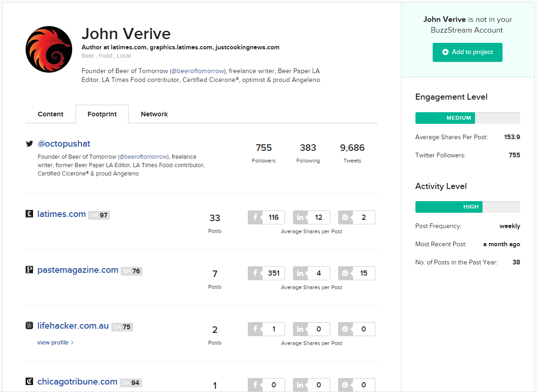This screenshot has height=392, width=537.
Task: Click John Verive's phoenix profile picture
Action: pos(48,48)
